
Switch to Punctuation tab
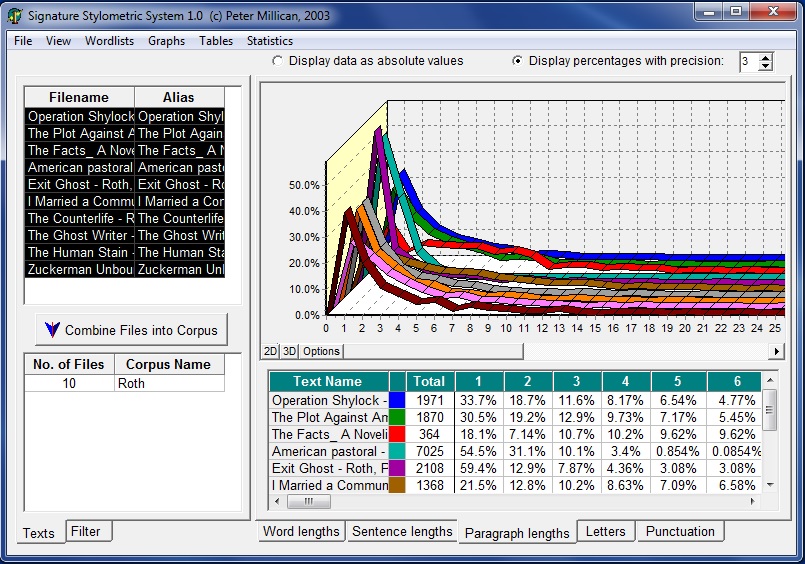pos(680,532)
